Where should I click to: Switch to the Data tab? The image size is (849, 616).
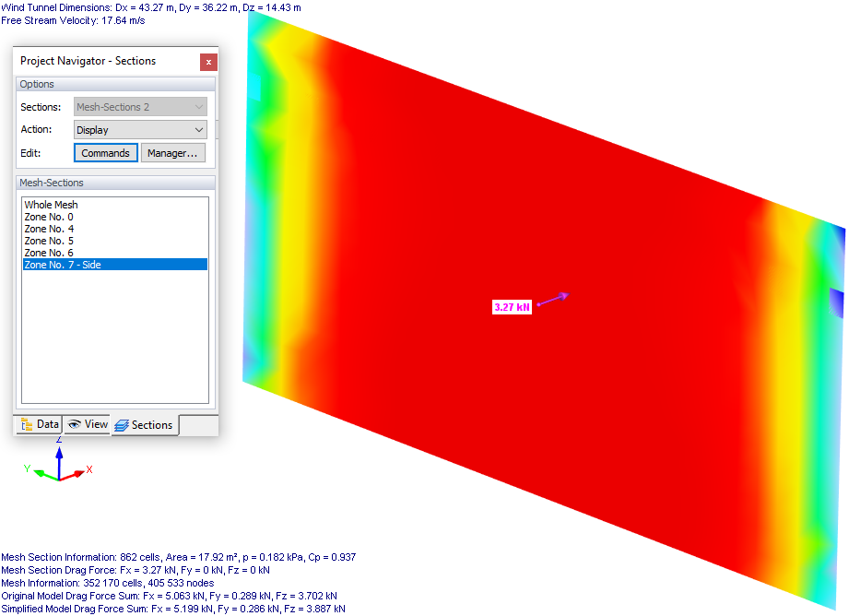click(39, 424)
